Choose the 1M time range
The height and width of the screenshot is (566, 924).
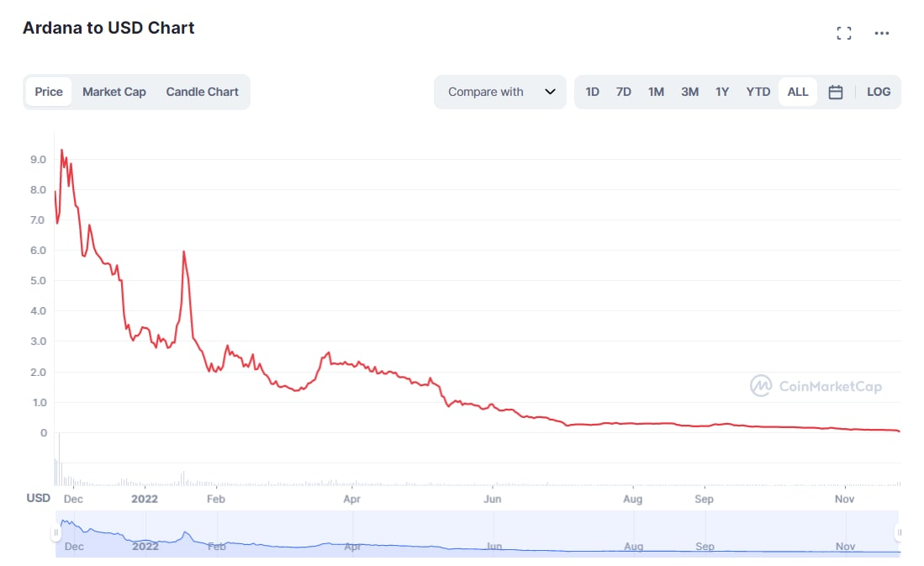[656, 92]
